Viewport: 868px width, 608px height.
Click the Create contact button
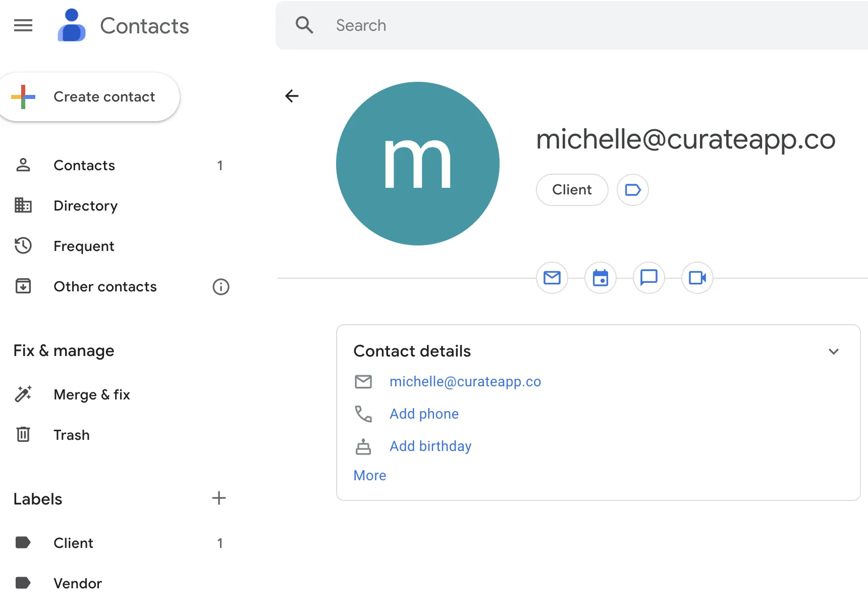pyautogui.click(x=90, y=97)
